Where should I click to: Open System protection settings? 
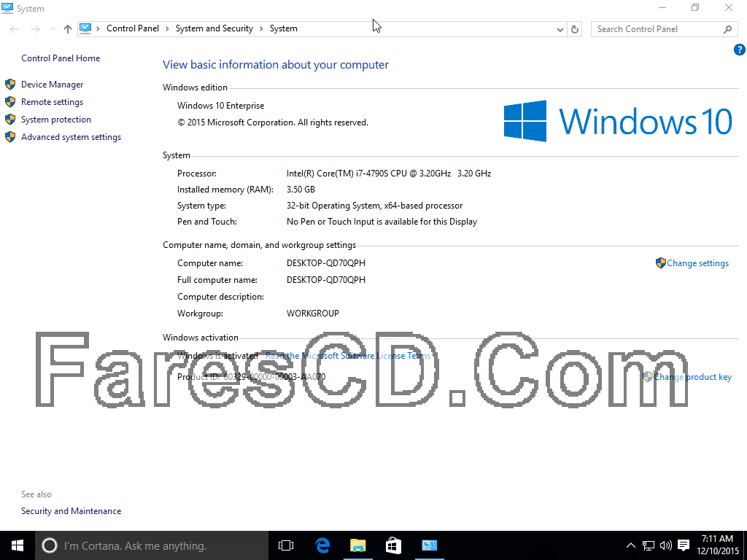pos(55,120)
